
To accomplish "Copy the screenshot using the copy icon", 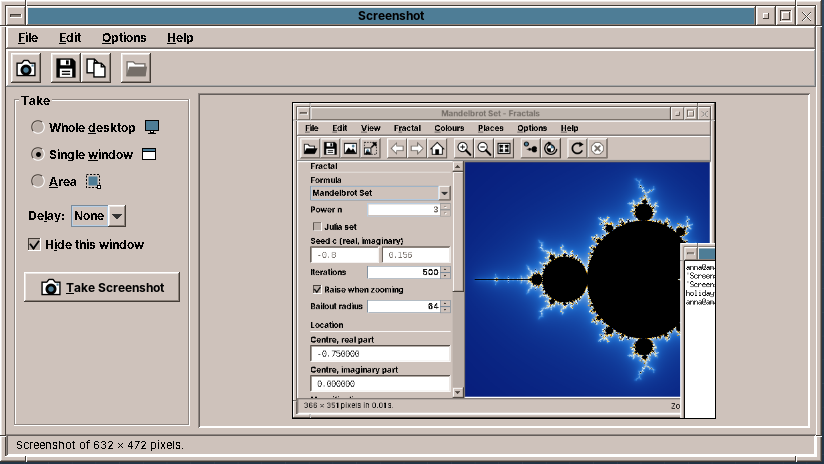I will pyautogui.click(x=96, y=68).
